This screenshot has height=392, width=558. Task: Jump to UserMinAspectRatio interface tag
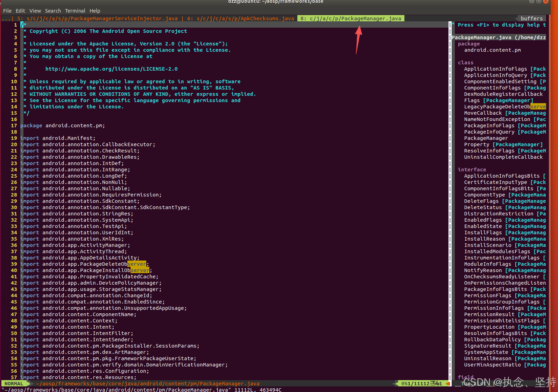[505, 365]
